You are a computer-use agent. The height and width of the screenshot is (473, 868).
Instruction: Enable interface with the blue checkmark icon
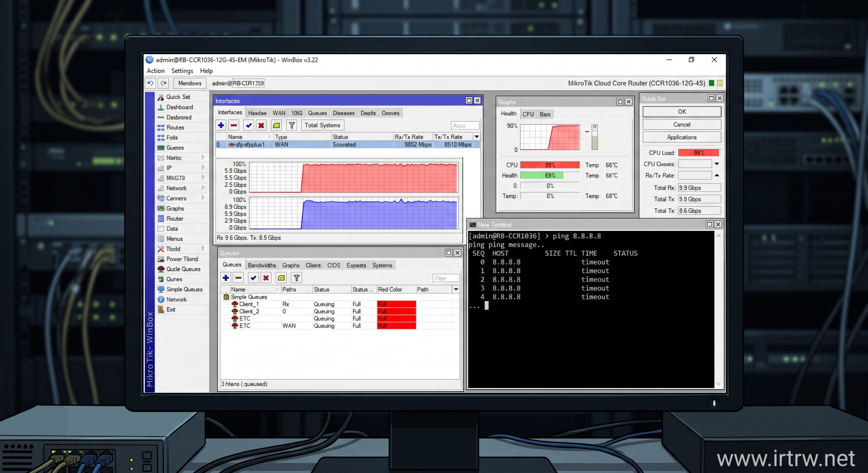point(249,125)
